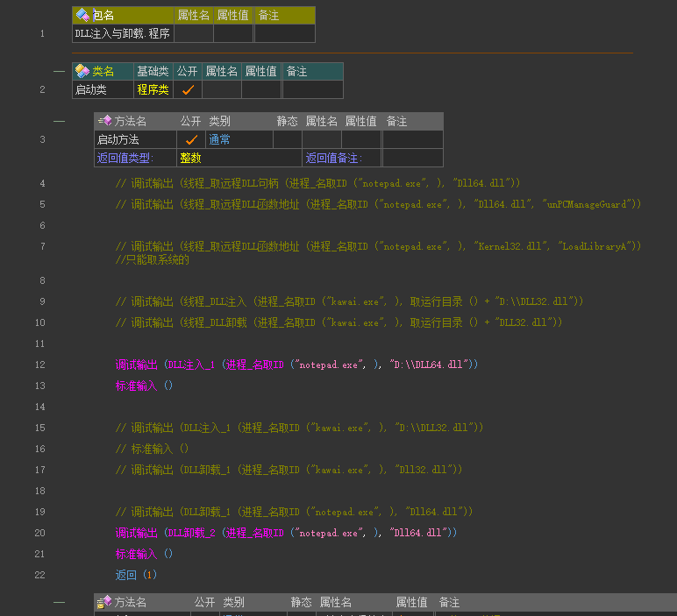Click line number 12 in the gutter
The image size is (677, 616).
coord(40,365)
